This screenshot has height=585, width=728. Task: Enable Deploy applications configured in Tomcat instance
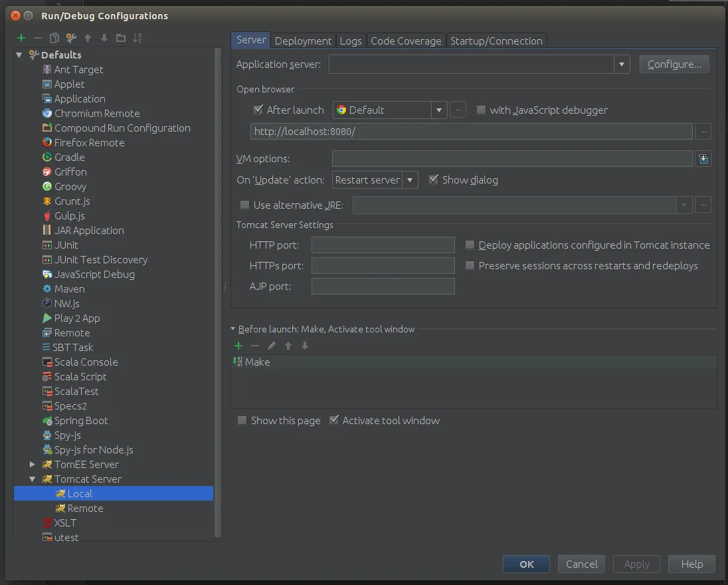(470, 245)
